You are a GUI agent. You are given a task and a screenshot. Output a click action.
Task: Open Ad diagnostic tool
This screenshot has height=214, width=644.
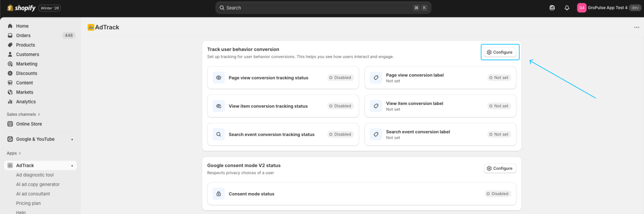[35, 175]
